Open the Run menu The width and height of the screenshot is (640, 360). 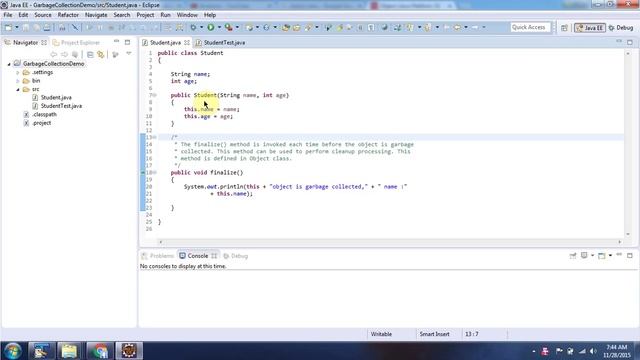[x=165, y=15]
